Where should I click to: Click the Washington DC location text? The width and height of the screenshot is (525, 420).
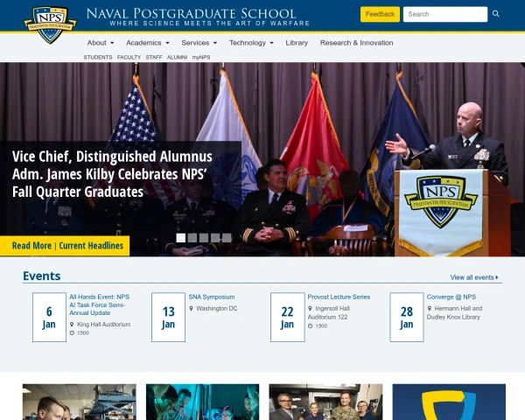217,308
